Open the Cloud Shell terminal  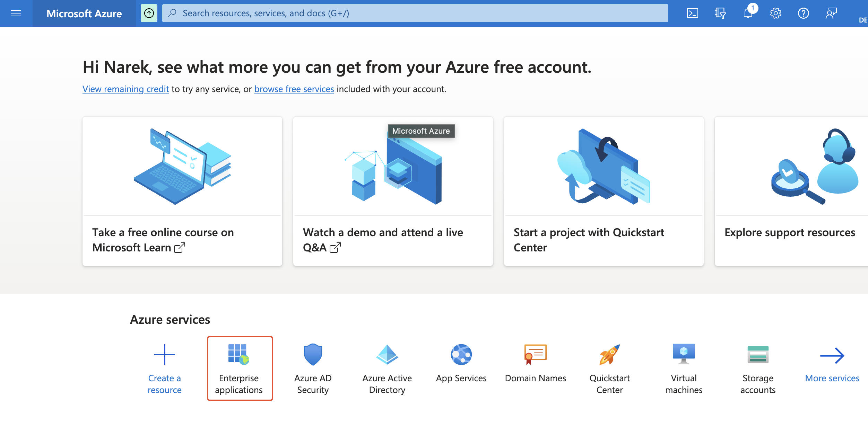coord(692,13)
